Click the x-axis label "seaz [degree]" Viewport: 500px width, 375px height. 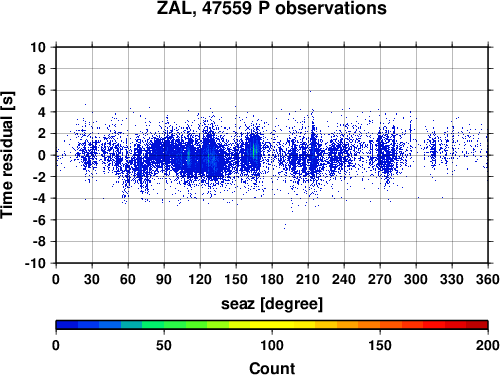pyautogui.click(x=272, y=304)
